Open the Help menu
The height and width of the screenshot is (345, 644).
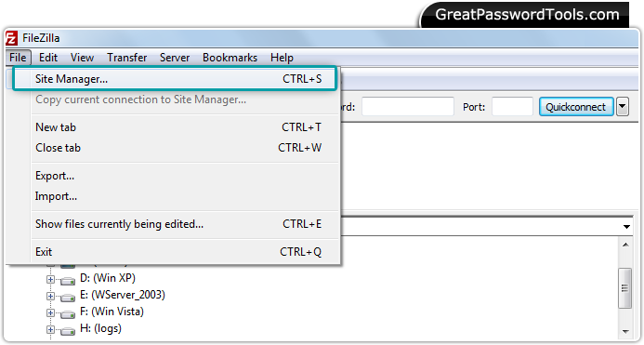[282, 58]
